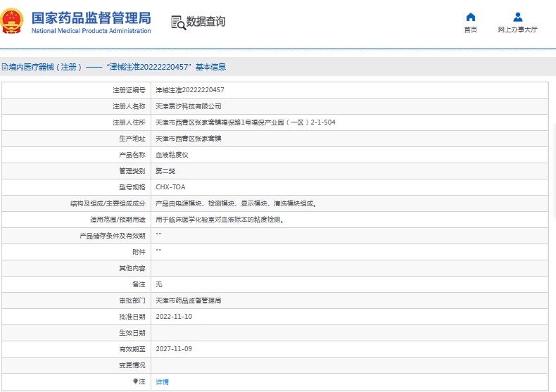Click the 其他内容 row label
Image resolution: width=556 pixels, height=392 pixels.
click(132, 268)
